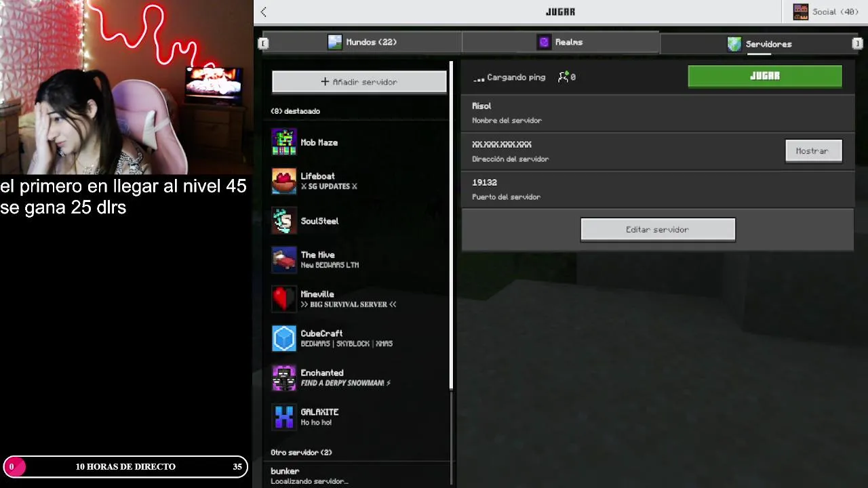Viewport: 868px width, 488px height.
Task: Switch to the Realms tab
Action: 561,42
